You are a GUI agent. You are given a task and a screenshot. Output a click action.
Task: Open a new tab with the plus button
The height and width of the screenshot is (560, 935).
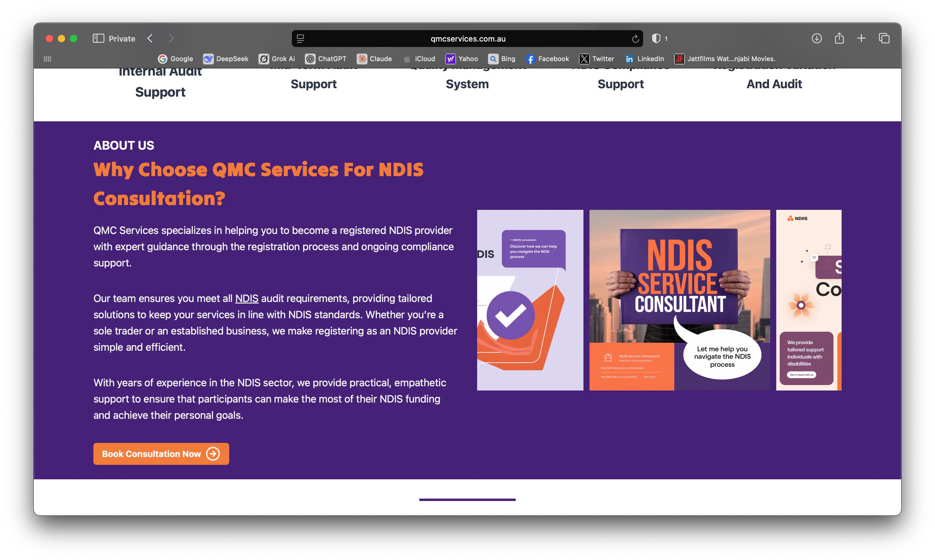click(862, 38)
